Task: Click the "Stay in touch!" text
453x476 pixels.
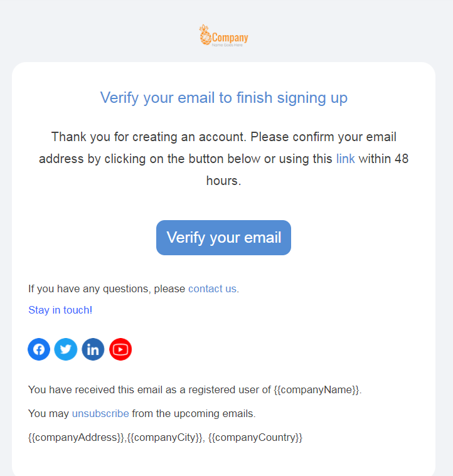Action: point(60,310)
